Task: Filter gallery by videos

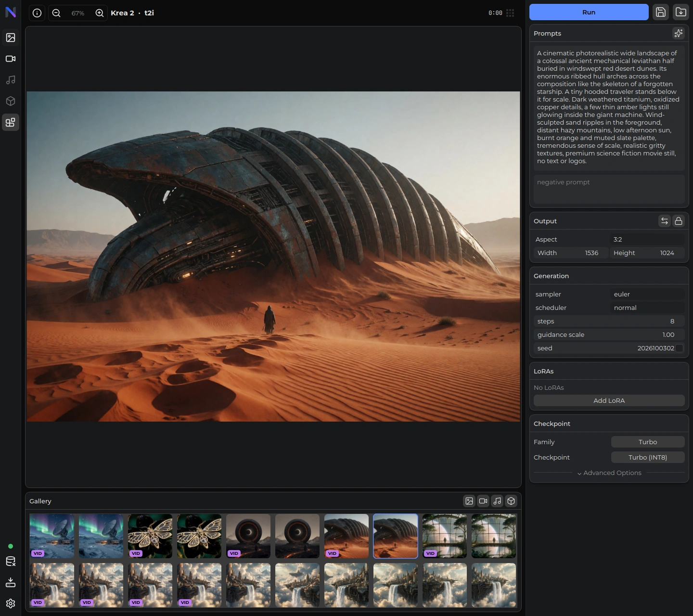Action: [483, 501]
